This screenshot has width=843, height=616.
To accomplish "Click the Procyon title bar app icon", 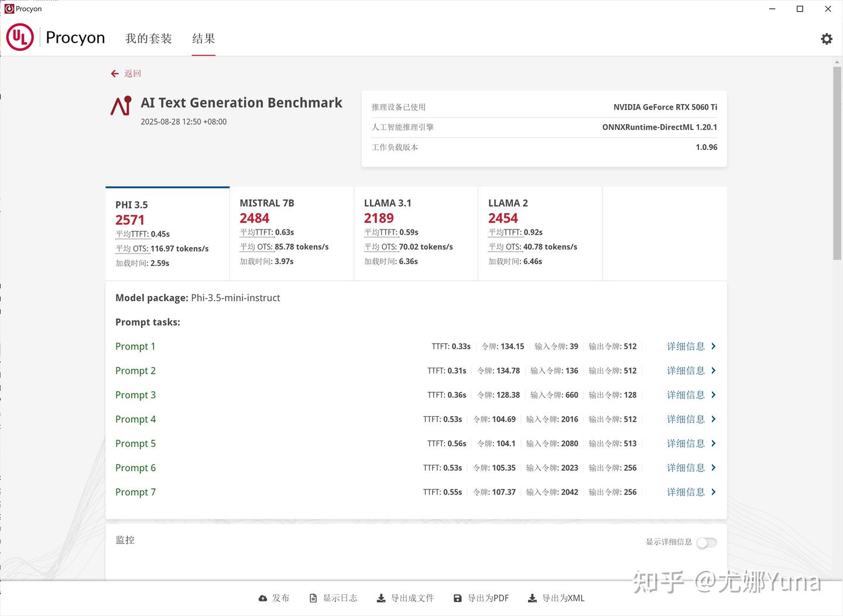I will click(x=9, y=9).
